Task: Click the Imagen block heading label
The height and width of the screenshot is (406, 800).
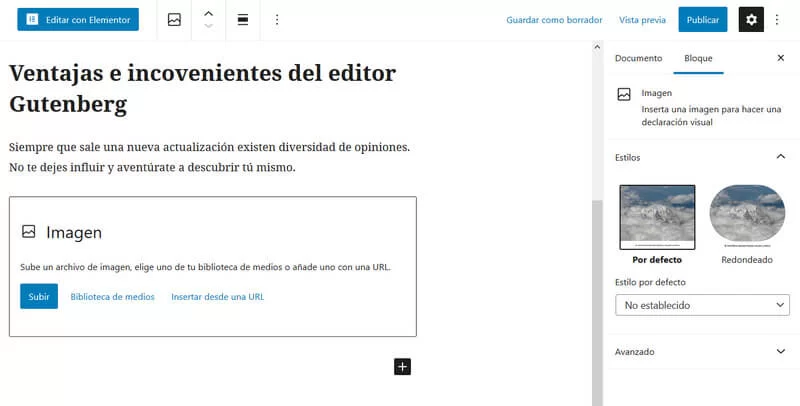Action: (x=74, y=233)
